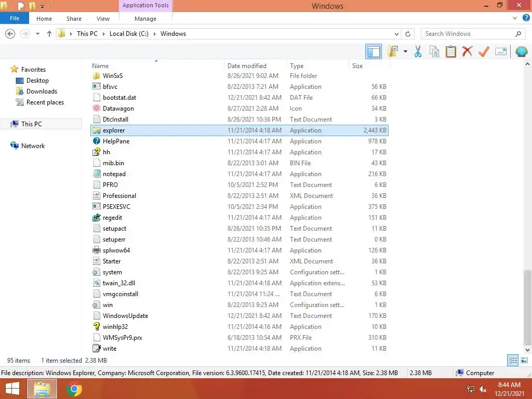Switch to the Share ribbon tab
This screenshot has height=399, width=532.
[74, 19]
